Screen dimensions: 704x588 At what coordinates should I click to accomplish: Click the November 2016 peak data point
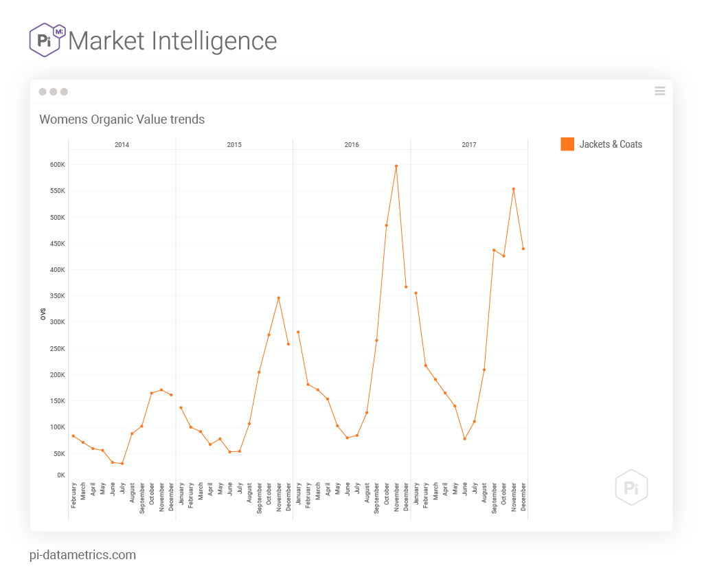(396, 166)
